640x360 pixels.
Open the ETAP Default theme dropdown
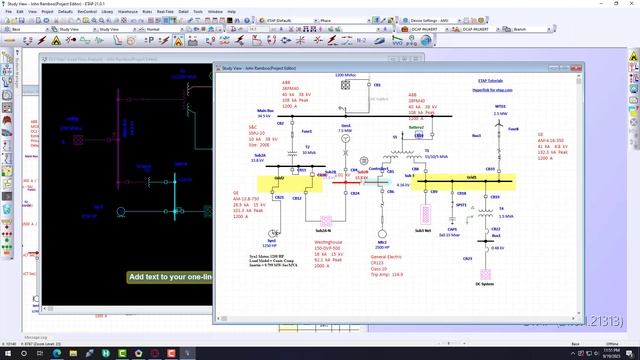click(x=291, y=20)
